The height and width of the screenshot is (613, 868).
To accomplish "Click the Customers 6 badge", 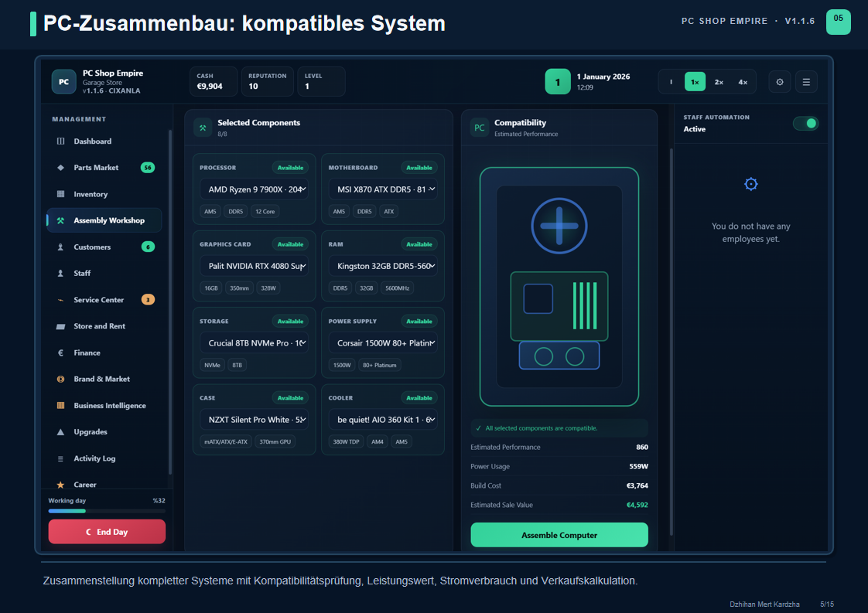I will pyautogui.click(x=148, y=247).
